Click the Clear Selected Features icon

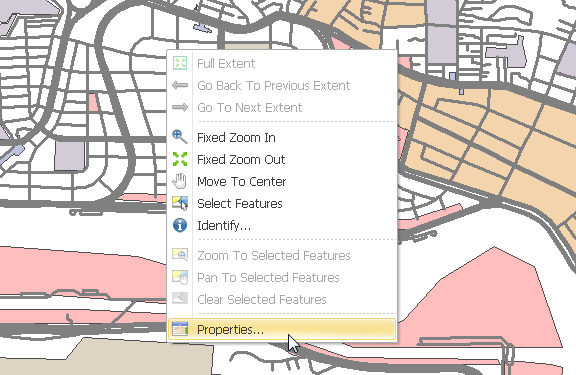(180, 299)
